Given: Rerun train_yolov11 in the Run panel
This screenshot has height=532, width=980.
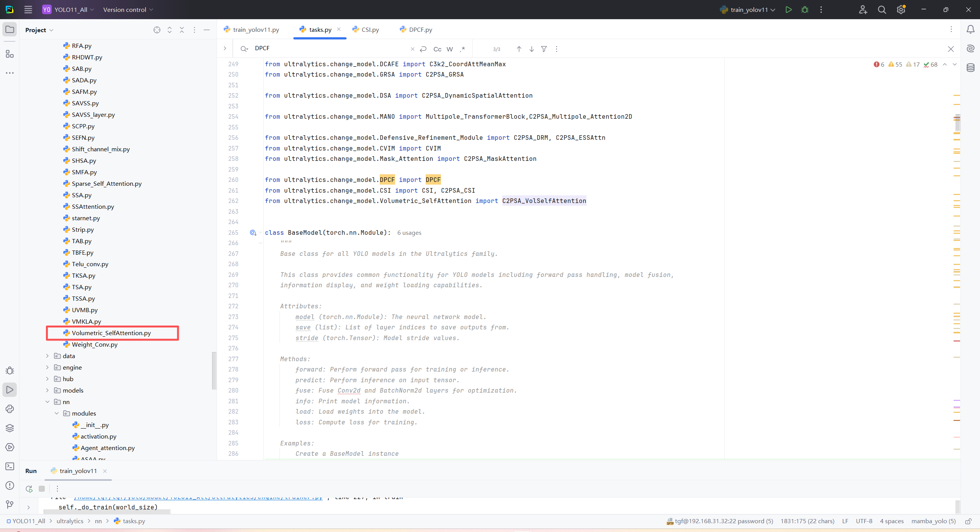Looking at the screenshot, I should tap(29, 489).
